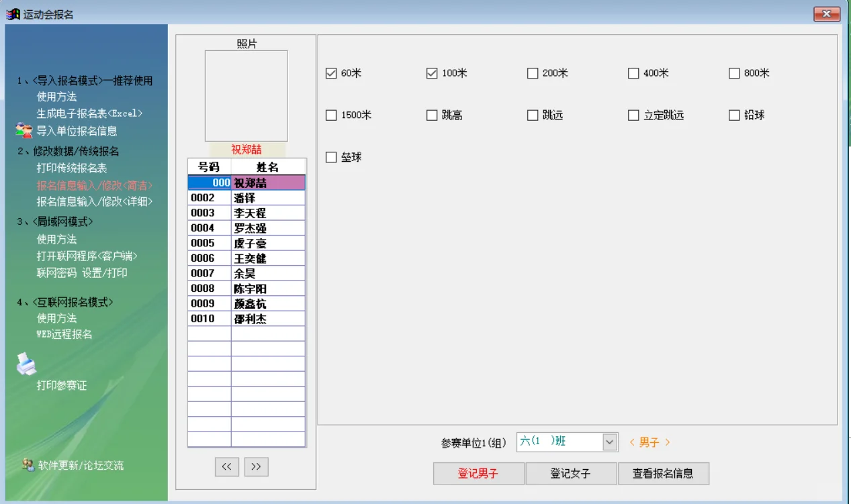851x504 pixels.
Task: Click the 登记女子 button
Action: pyautogui.click(x=570, y=473)
